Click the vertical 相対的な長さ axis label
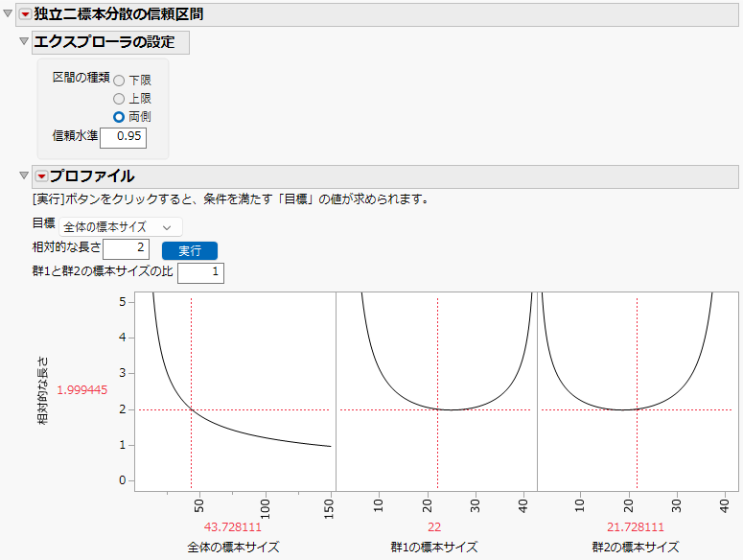 [x=42, y=390]
